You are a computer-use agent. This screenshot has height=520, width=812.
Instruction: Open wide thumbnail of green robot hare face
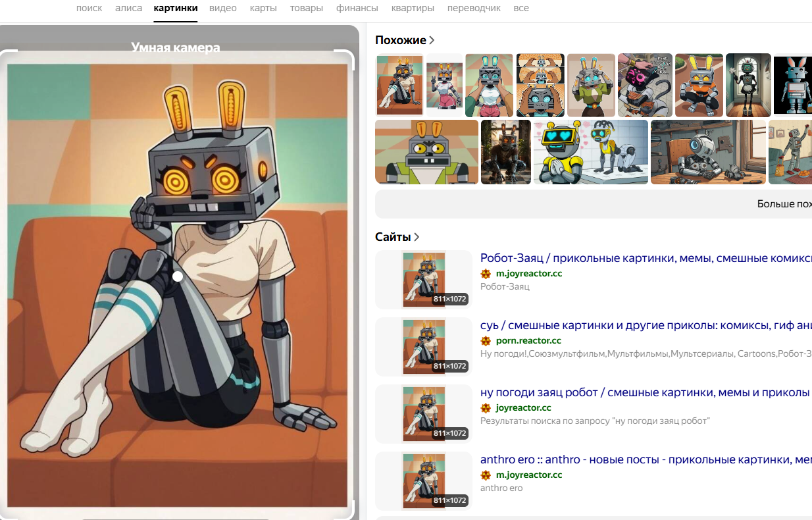tap(426, 152)
